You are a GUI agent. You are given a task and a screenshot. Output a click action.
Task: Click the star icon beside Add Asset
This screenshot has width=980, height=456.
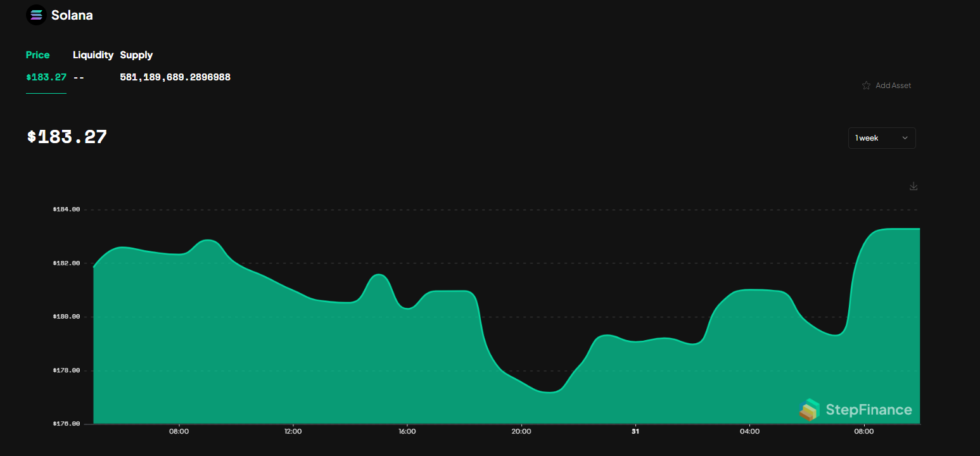[866, 85]
